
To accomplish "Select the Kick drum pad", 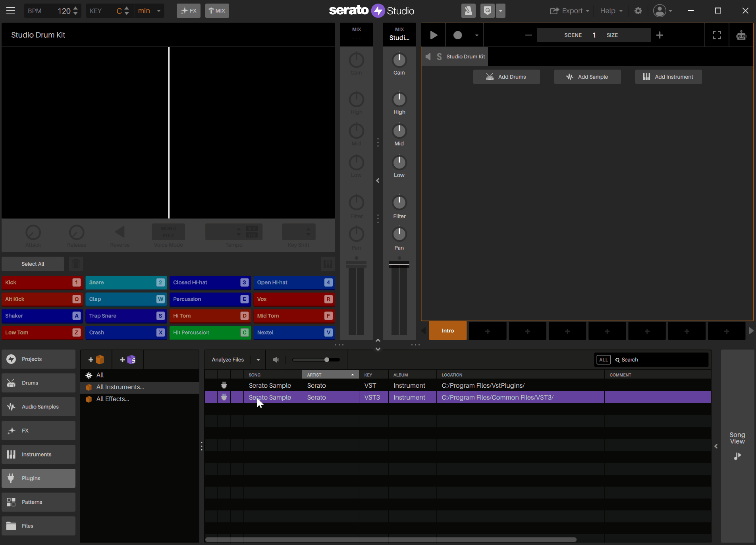I will [x=42, y=282].
